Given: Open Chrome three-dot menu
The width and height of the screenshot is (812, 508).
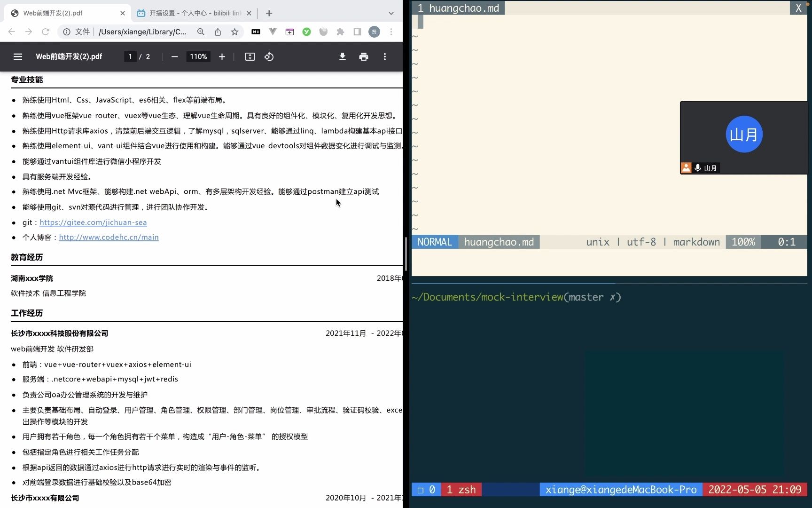Looking at the screenshot, I should (391, 32).
